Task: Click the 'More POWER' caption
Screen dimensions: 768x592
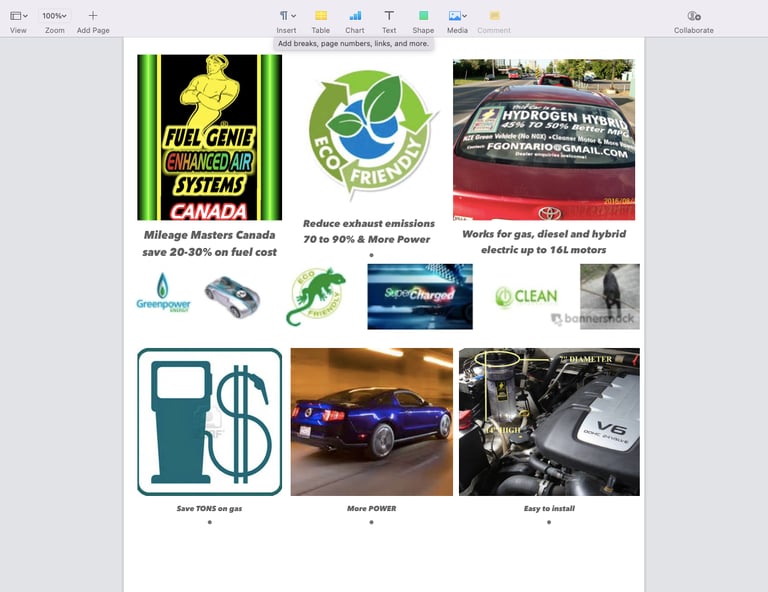Action: (372, 509)
